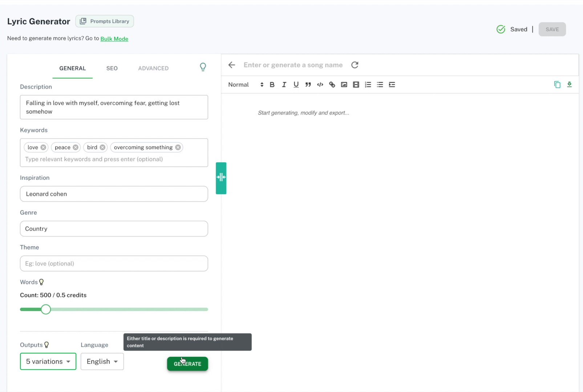Open the '5 variations' outputs dropdown
Viewport: 583px width, 392px height.
tap(48, 362)
